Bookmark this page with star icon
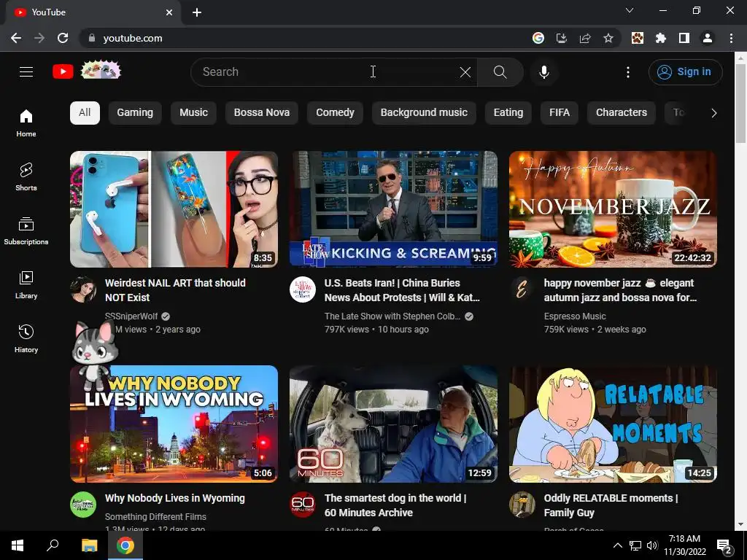The width and height of the screenshot is (747, 560). click(608, 38)
